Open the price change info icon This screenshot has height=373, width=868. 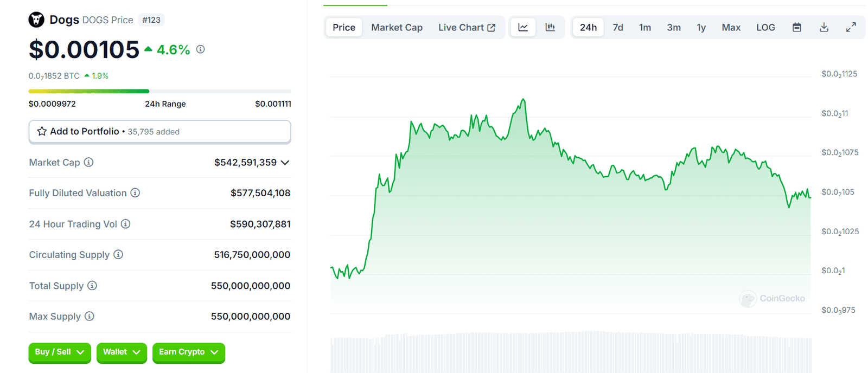(x=201, y=49)
